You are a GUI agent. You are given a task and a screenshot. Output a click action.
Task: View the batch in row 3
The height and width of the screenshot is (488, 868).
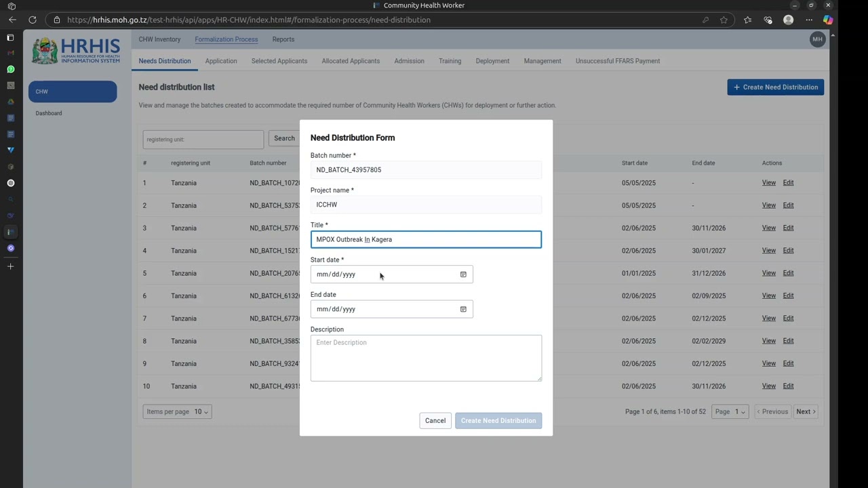point(768,228)
